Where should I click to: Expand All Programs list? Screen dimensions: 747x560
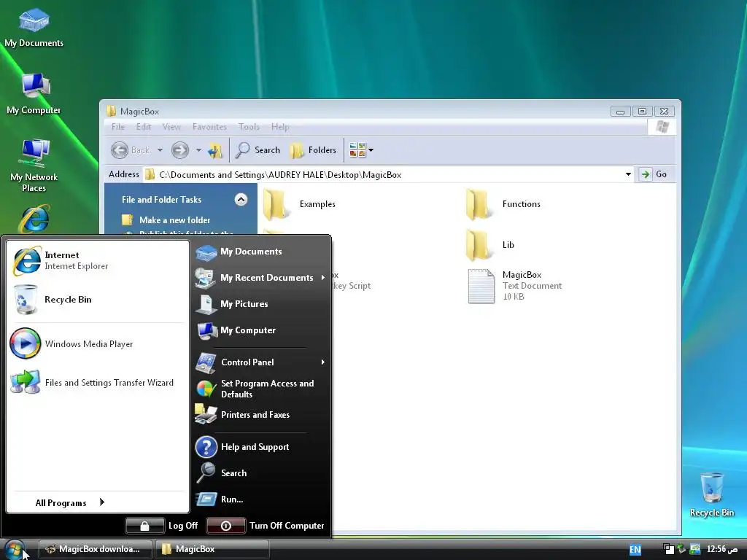70,503
